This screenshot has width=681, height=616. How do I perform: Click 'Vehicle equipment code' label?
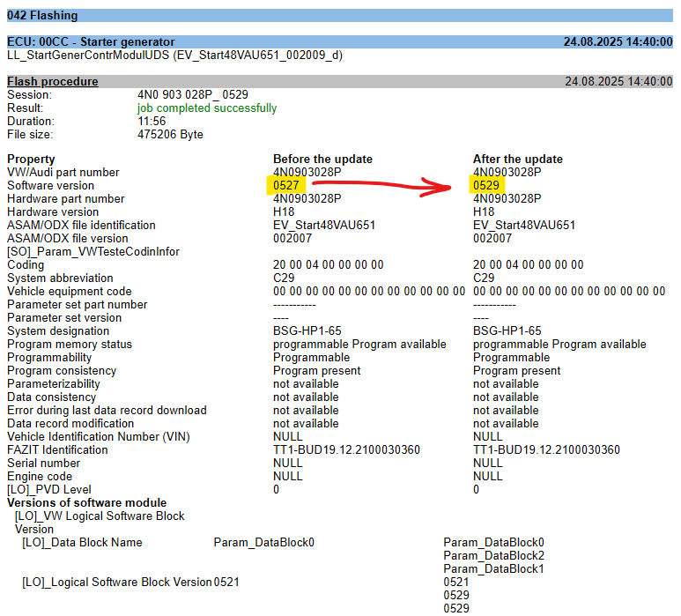coord(69,291)
